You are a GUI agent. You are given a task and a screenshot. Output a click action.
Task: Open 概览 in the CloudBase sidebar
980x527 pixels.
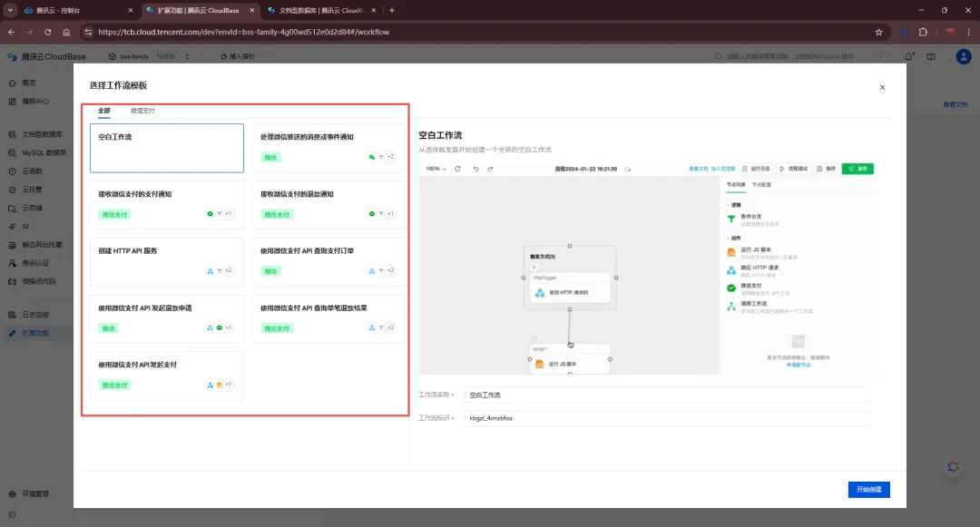[29, 83]
